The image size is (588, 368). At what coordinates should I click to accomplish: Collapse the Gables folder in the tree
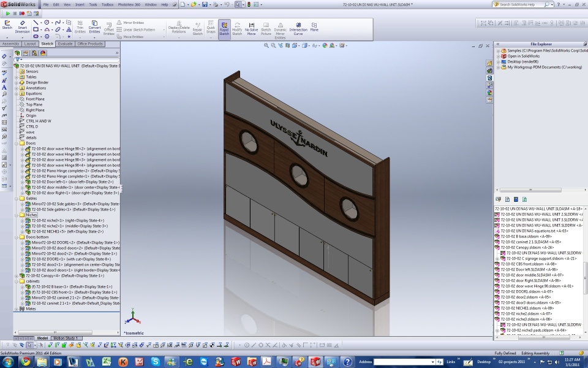pyautogui.click(x=17, y=198)
